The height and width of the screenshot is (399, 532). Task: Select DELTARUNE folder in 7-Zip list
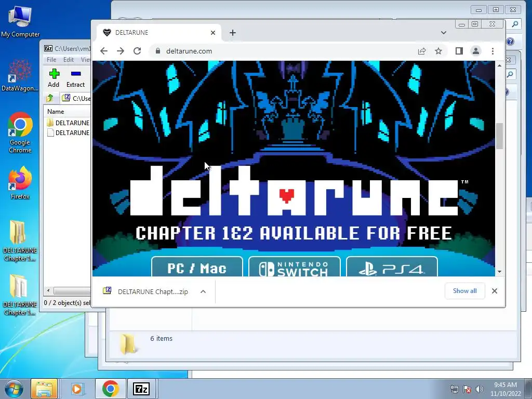pyautogui.click(x=68, y=123)
